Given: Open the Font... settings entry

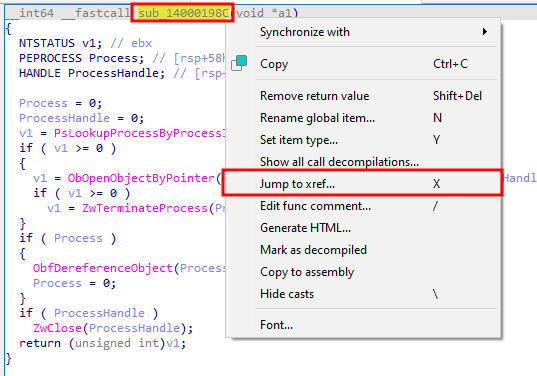Looking at the screenshot, I should pos(363,325).
